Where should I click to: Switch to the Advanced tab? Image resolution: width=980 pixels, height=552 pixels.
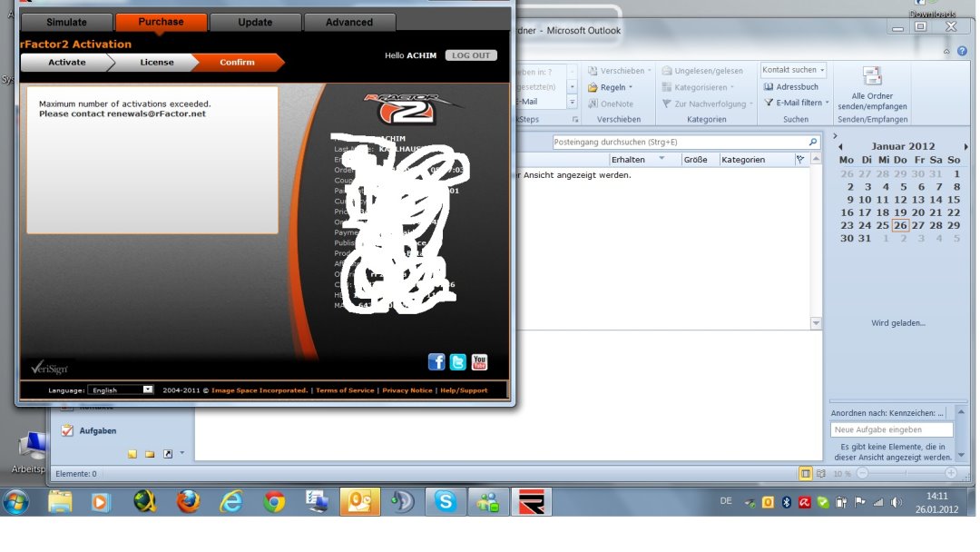349,22
